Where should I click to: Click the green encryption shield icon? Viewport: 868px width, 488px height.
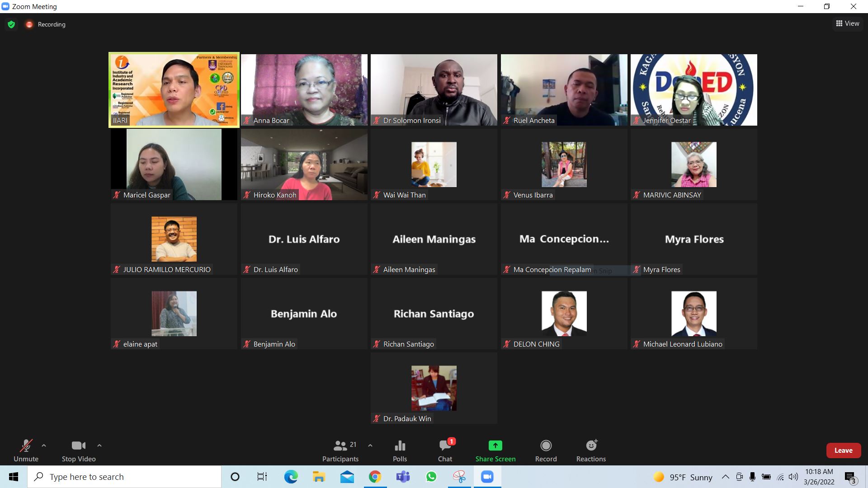pos(11,24)
